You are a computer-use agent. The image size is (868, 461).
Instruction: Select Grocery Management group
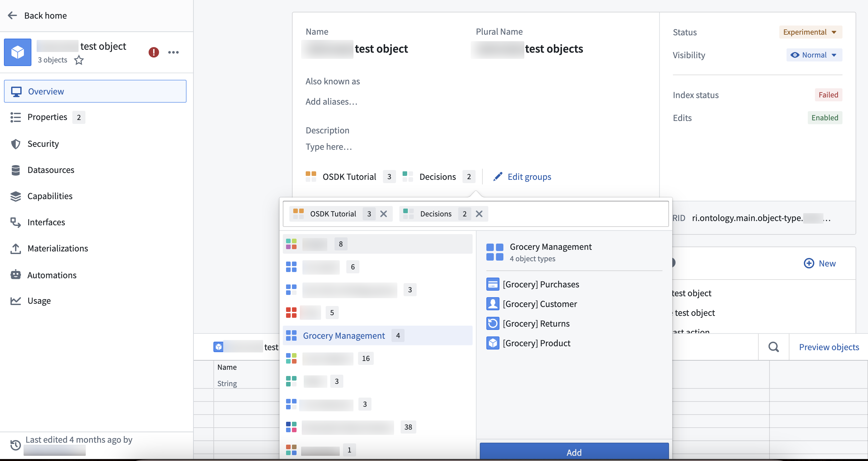[x=377, y=335]
